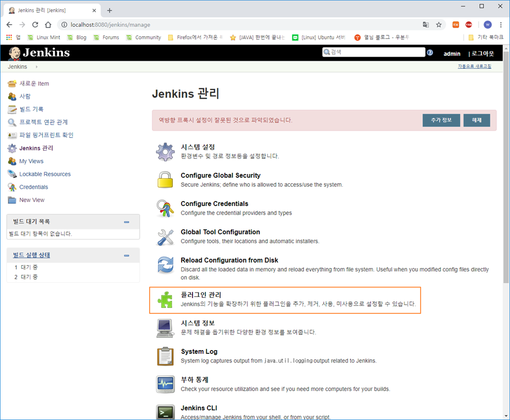Viewport: 510px width, 420px height.
Task: Click the Chrome profile avatar
Action: [488, 25]
